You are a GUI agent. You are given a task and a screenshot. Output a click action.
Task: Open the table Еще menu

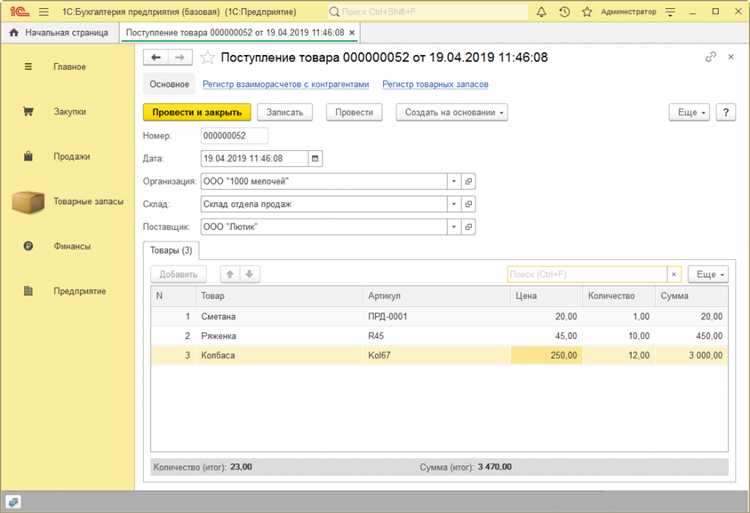click(708, 274)
